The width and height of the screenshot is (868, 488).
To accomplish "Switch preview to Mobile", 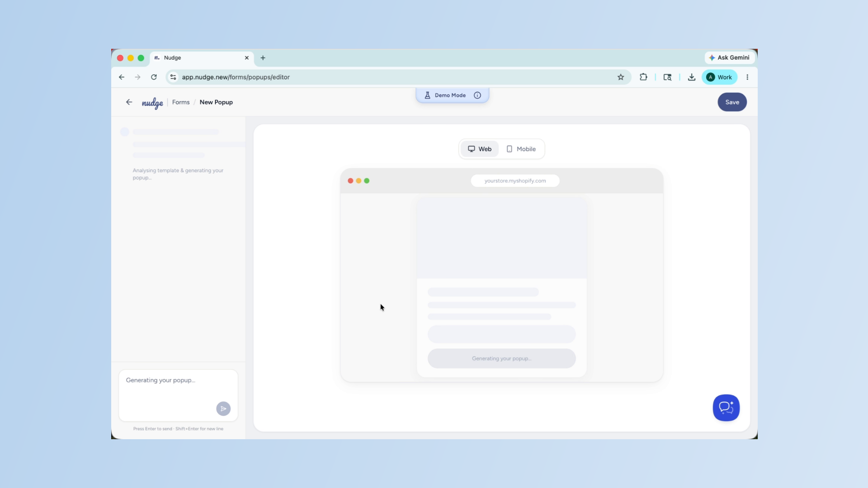I will tap(521, 149).
